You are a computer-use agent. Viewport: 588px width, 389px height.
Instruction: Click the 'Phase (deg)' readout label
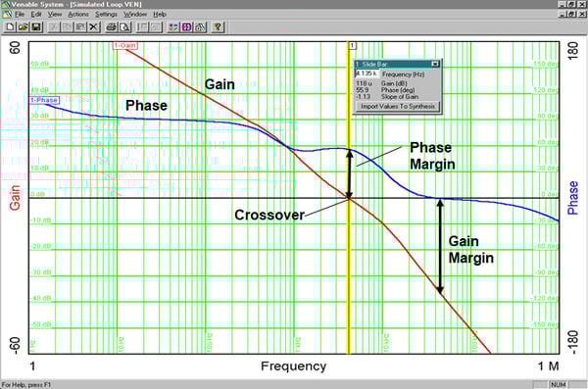pyautogui.click(x=398, y=90)
